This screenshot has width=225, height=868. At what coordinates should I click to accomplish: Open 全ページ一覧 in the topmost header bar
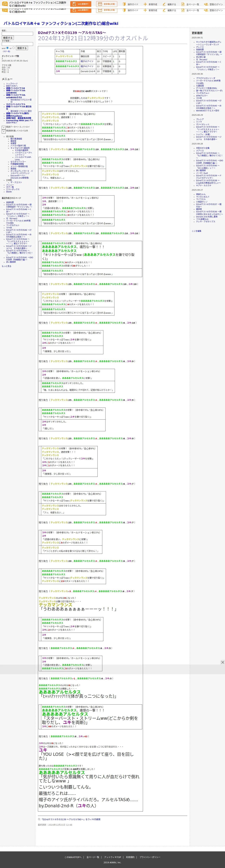point(190,4)
